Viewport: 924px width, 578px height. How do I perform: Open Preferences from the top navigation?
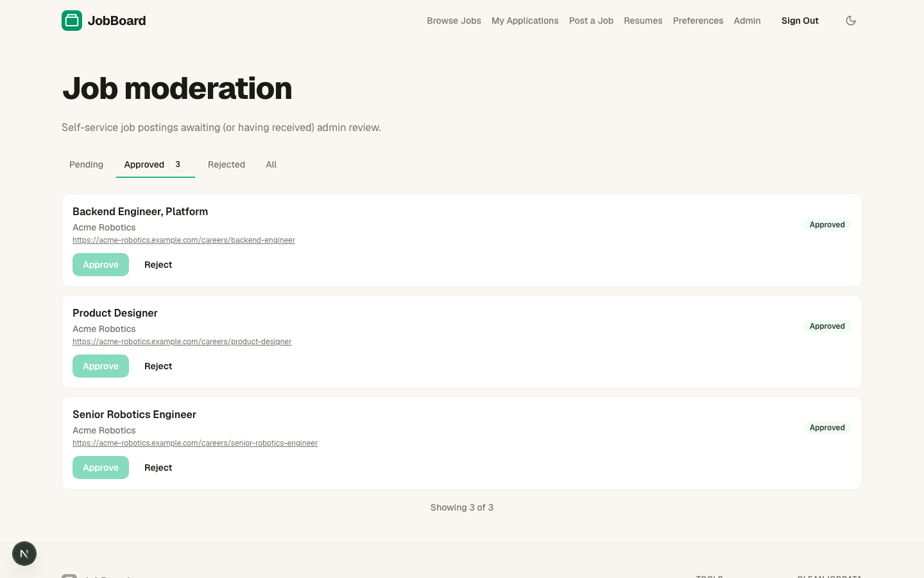point(698,21)
